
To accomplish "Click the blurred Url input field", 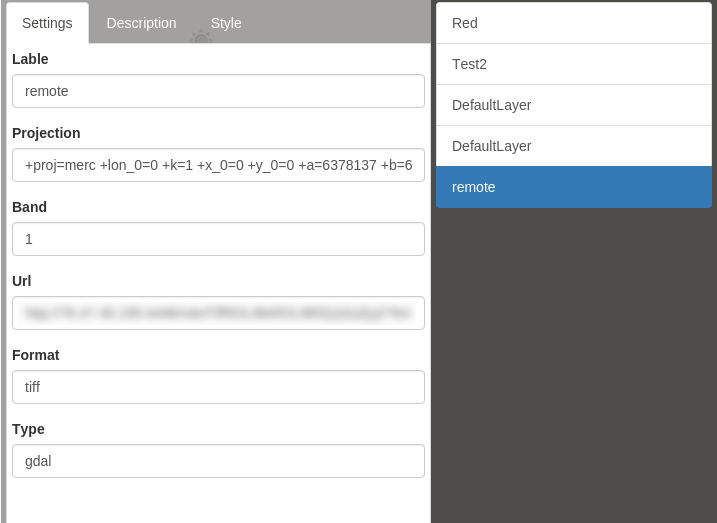I will pyautogui.click(x=218, y=313).
